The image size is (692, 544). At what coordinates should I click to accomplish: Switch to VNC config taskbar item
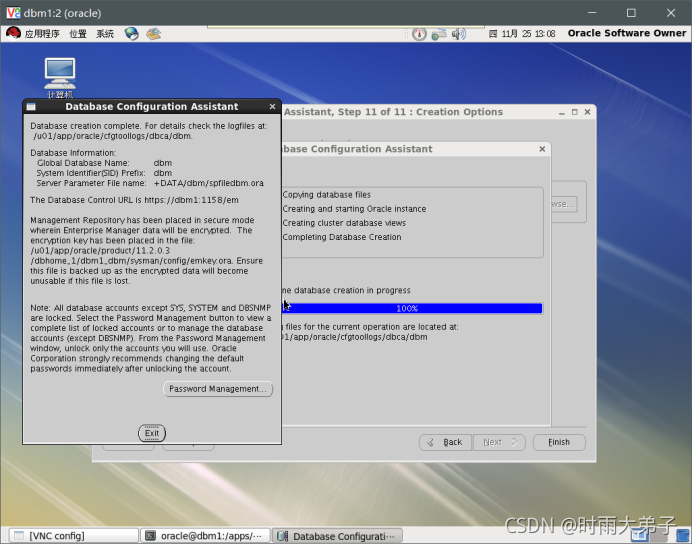point(74,536)
